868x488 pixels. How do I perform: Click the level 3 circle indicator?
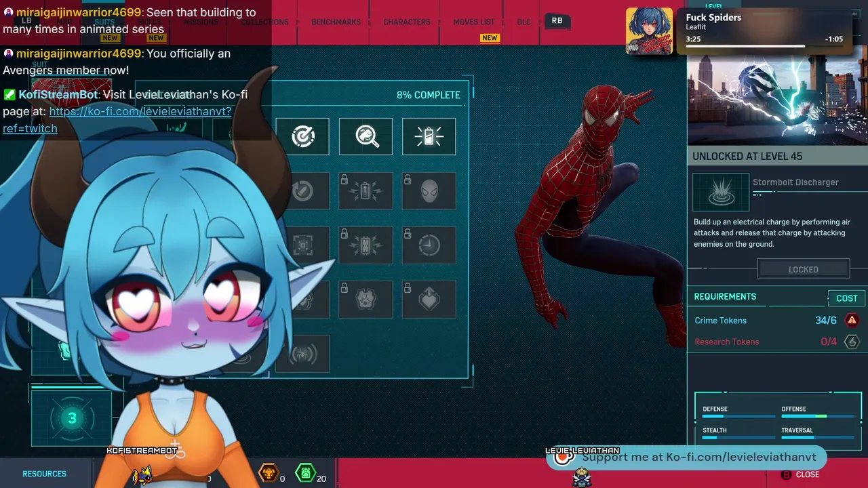pos(72,418)
